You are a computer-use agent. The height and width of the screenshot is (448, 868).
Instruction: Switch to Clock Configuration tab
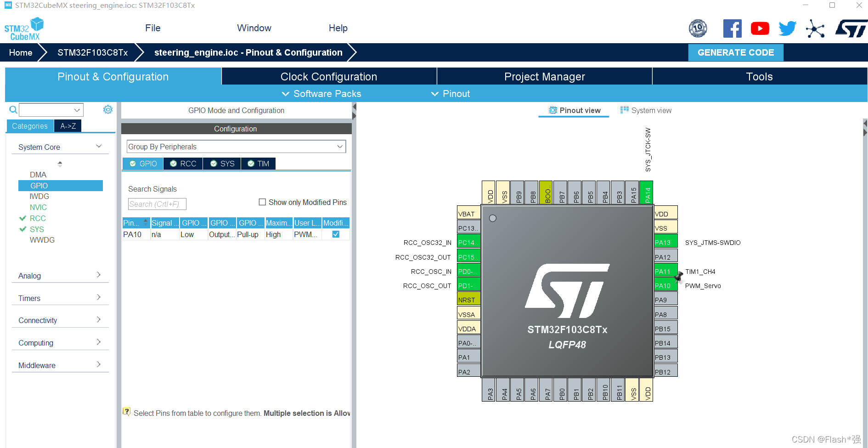tap(329, 76)
